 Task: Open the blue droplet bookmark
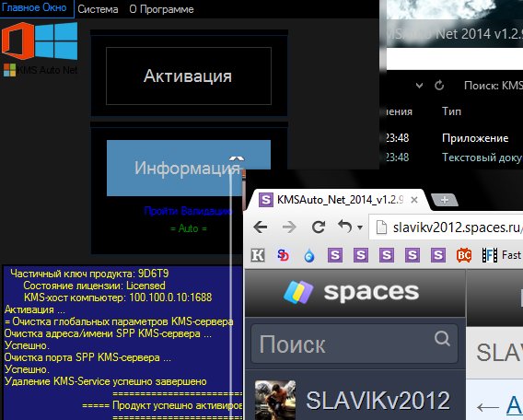tap(309, 255)
